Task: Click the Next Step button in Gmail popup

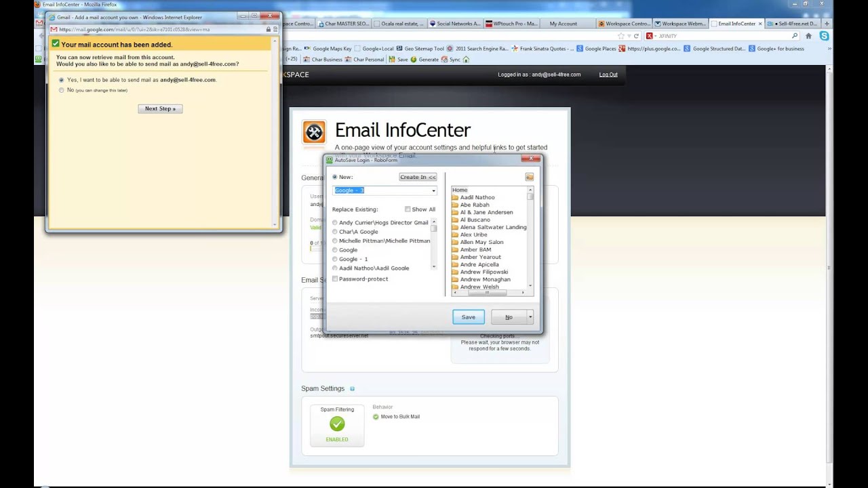Action: coord(160,108)
